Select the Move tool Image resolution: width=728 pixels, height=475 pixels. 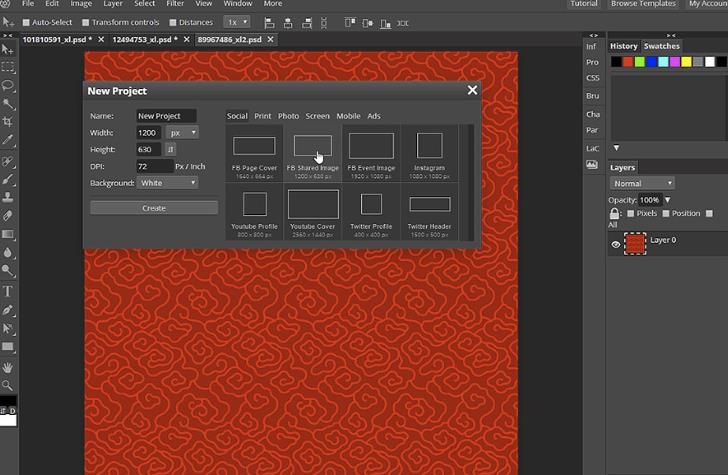pyautogui.click(x=8, y=48)
